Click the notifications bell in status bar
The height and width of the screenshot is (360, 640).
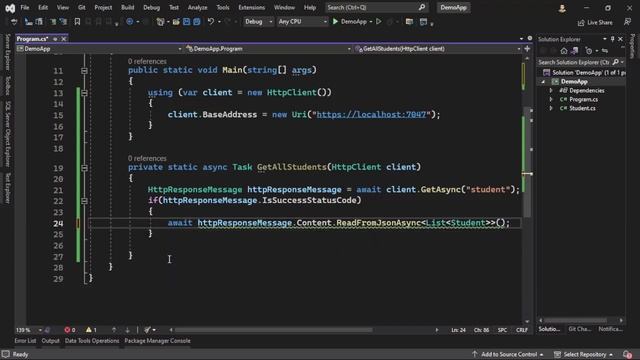627,354
